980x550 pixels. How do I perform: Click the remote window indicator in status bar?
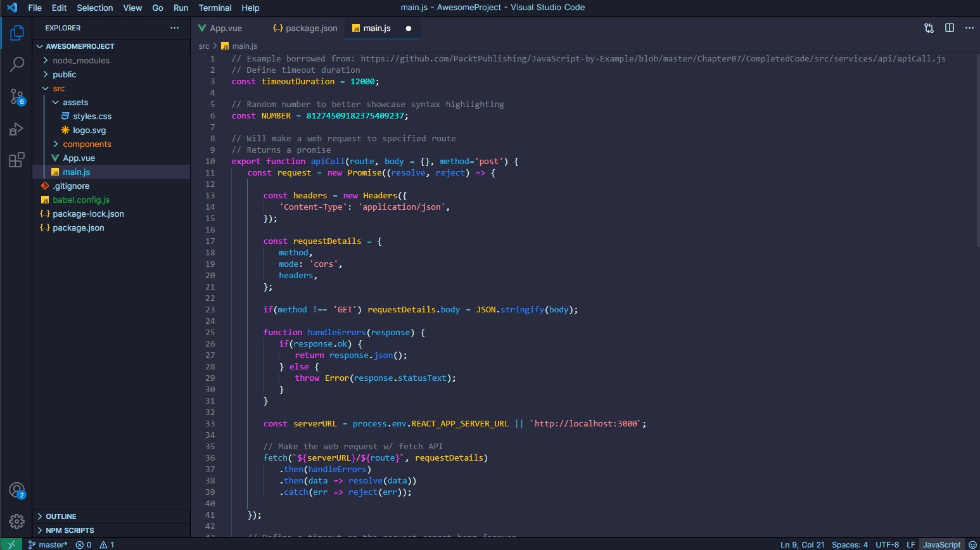pos(11,544)
